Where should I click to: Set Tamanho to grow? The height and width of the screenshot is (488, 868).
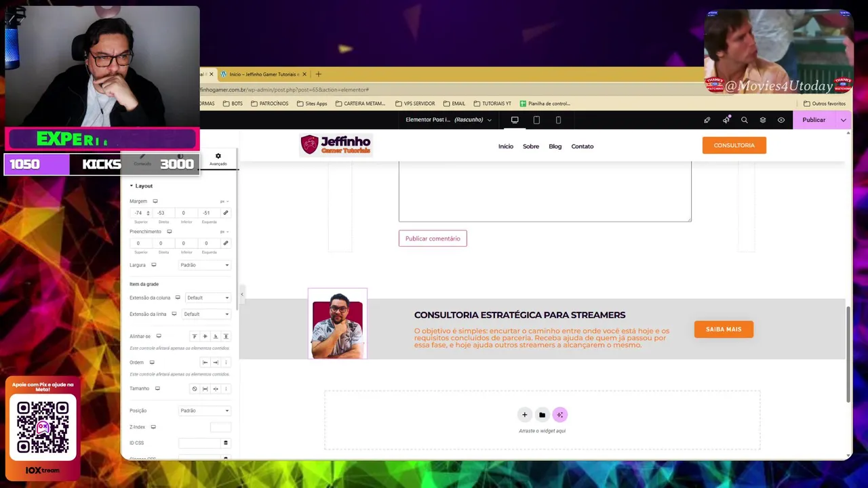[205, 389]
